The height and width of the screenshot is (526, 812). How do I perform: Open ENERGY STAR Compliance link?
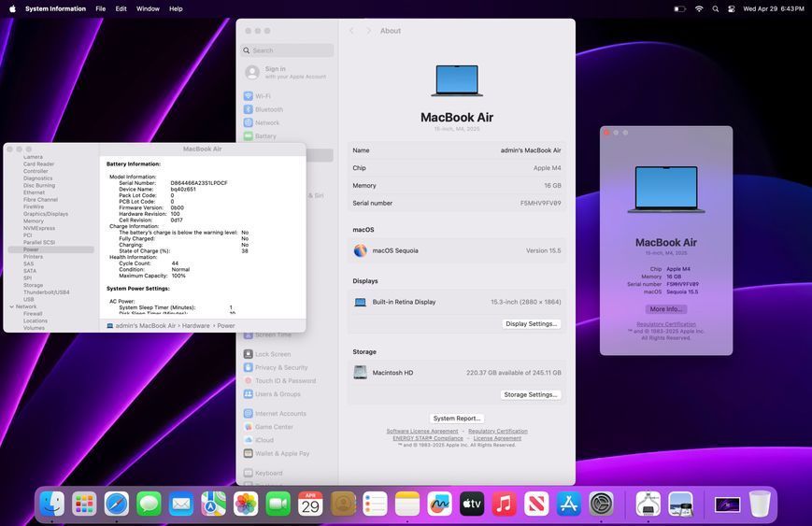coord(428,438)
